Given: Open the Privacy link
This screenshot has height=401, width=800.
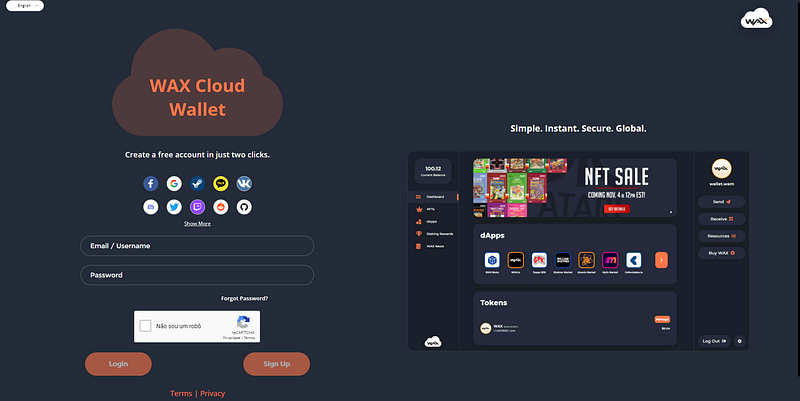Looking at the screenshot, I should pos(212,393).
